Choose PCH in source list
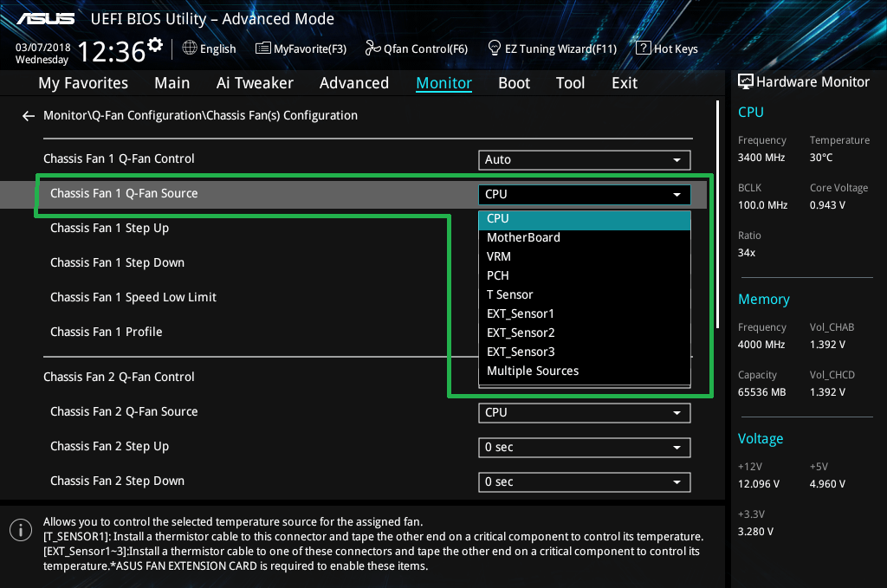The image size is (887, 588). (585, 276)
